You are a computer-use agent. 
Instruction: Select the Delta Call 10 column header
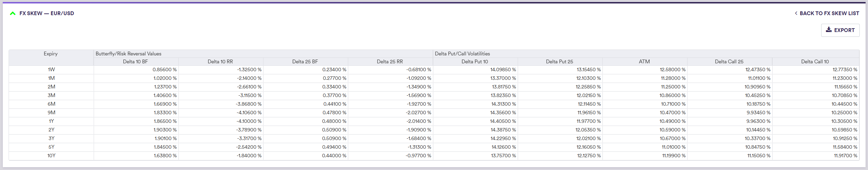tap(815, 62)
